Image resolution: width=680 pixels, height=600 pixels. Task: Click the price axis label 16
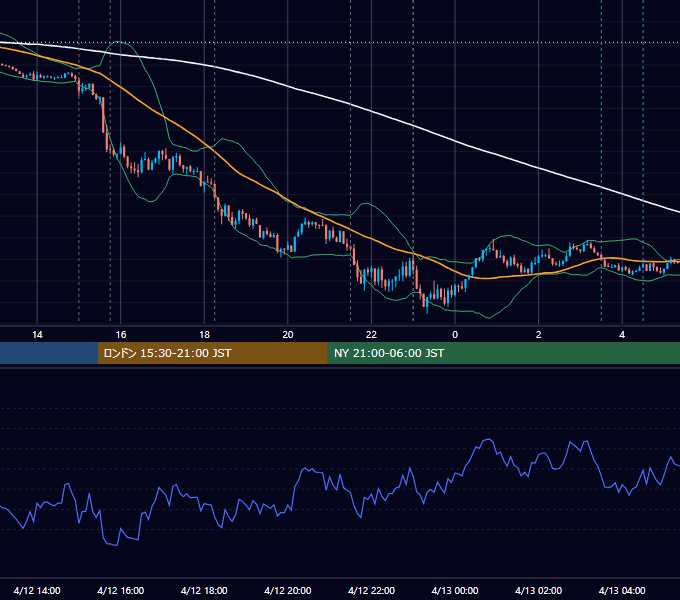121,335
